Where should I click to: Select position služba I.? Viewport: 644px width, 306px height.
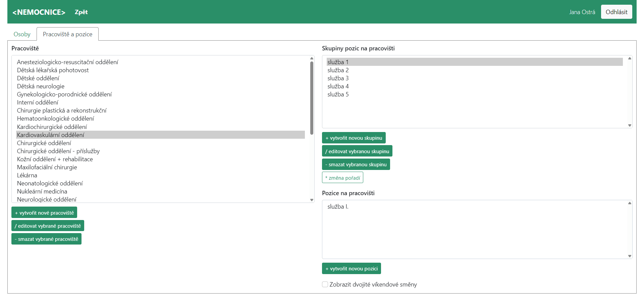click(475, 207)
